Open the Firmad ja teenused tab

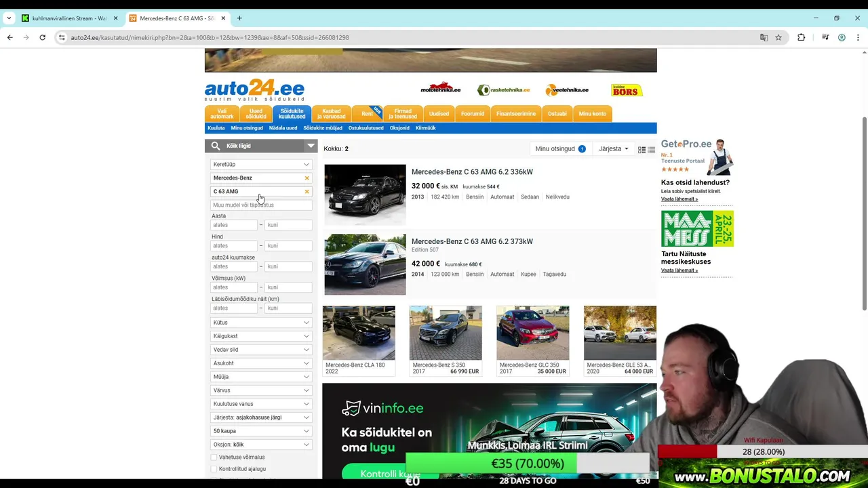click(403, 114)
